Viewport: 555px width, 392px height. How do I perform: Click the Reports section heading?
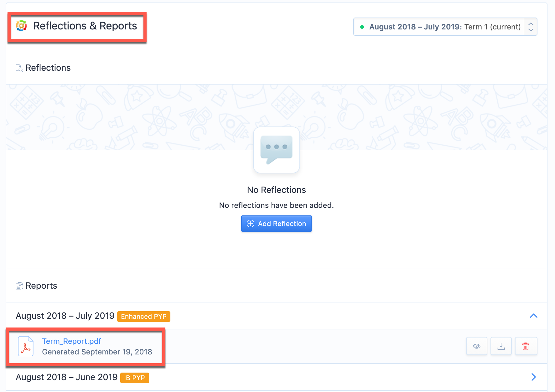tap(41, 286)
